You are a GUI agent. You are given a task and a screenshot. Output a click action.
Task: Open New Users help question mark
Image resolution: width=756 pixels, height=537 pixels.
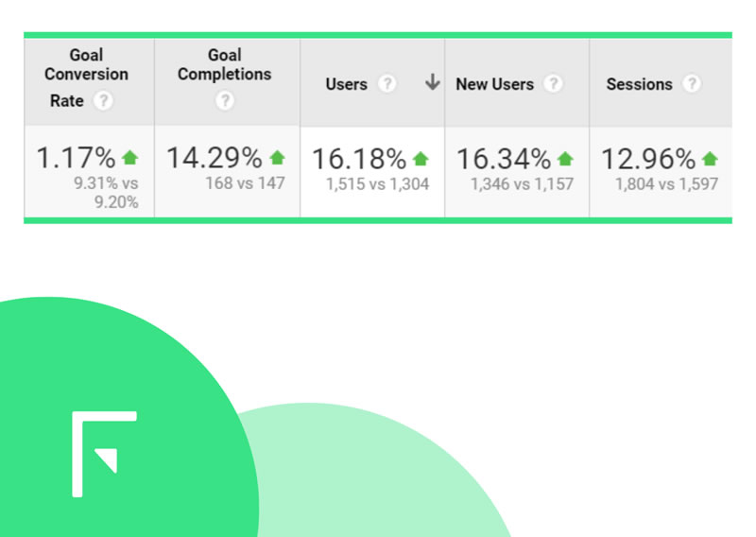(554, 84)
